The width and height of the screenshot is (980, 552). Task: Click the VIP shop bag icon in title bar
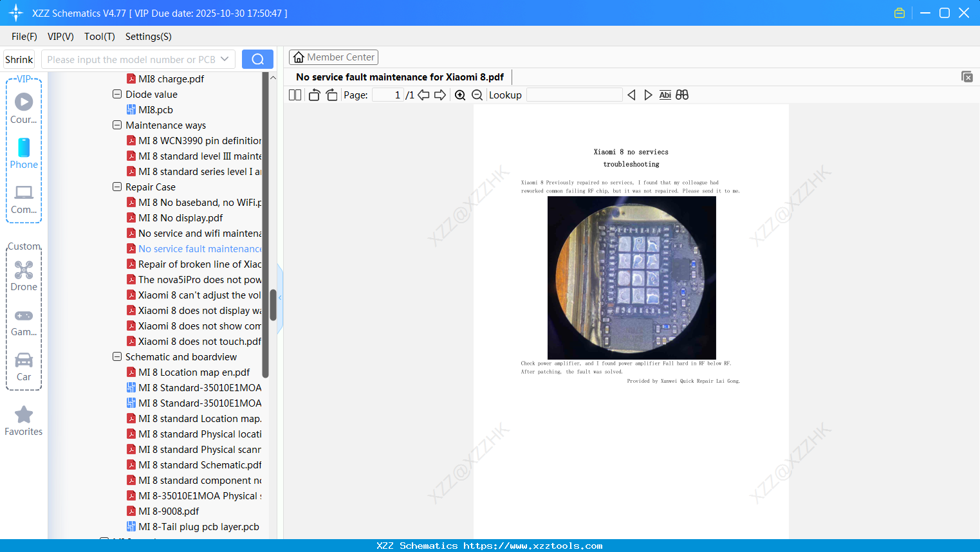tap(900, 13)
